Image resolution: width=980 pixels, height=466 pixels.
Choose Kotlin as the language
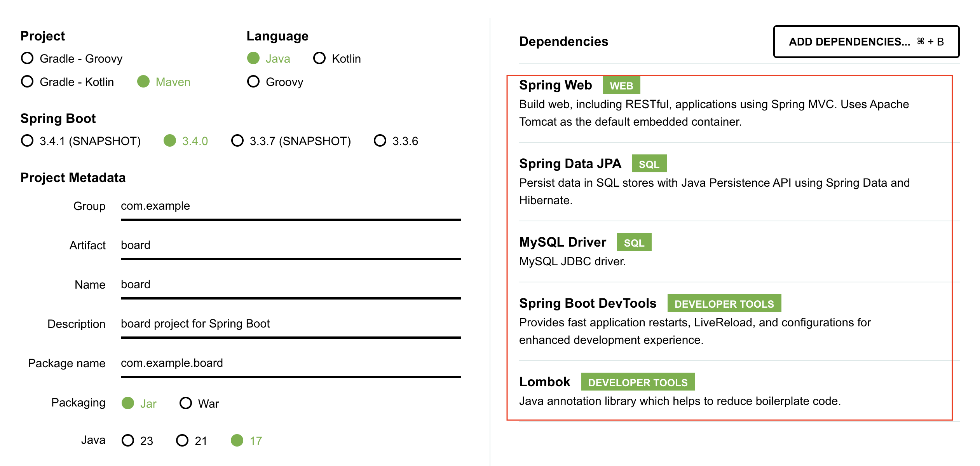click(x=319, y=58)
